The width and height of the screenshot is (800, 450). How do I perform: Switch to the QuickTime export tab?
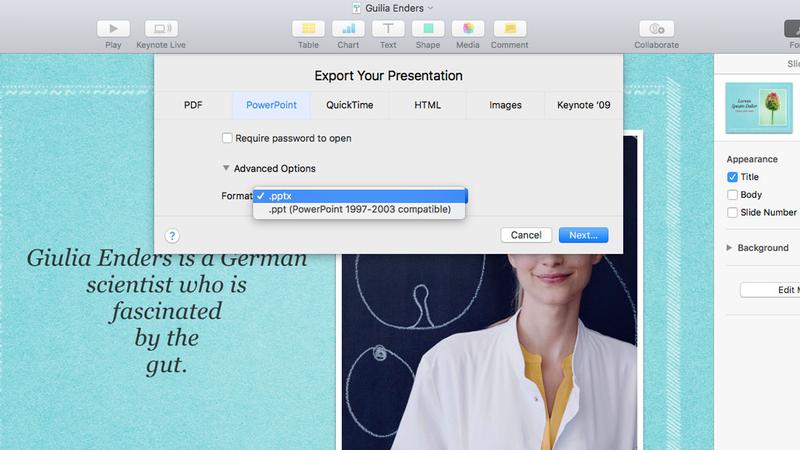(x=349, y=105)
